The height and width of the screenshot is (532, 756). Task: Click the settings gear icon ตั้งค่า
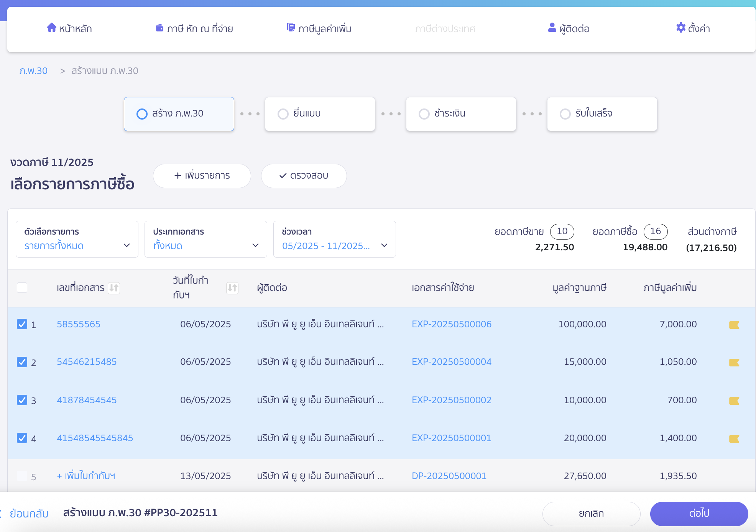coord(680,28)
